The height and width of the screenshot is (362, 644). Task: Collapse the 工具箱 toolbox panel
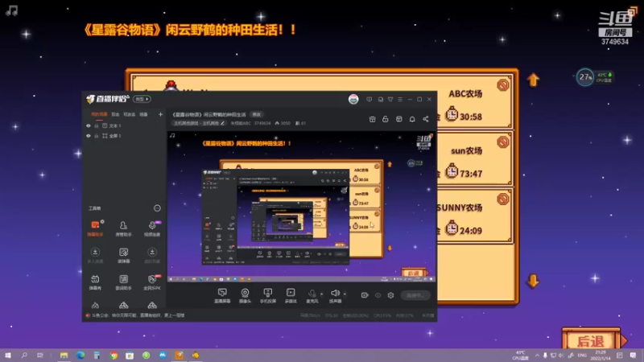[157, 208]
